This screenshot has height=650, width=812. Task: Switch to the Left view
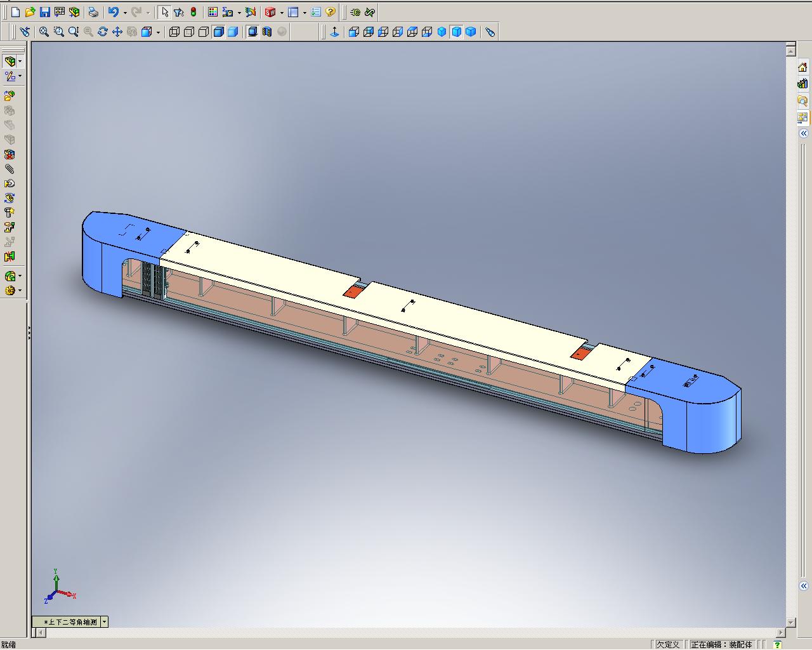point(383,32)
